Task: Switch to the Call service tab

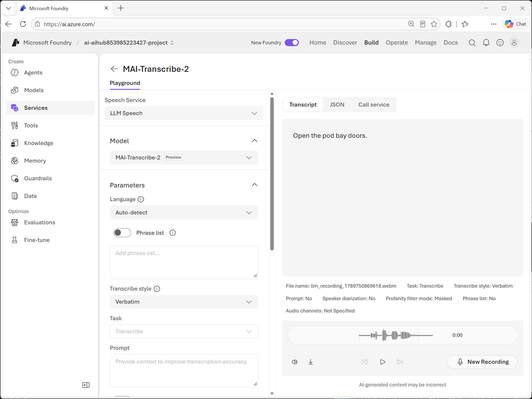Action: (374, 105)
